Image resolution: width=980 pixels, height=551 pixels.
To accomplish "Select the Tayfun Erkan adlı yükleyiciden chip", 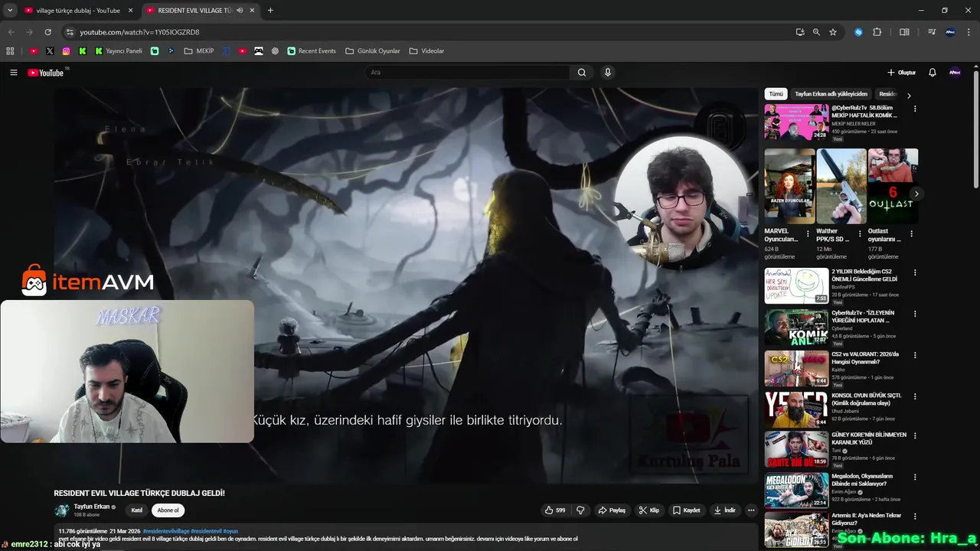I will (x=831, y=94).
